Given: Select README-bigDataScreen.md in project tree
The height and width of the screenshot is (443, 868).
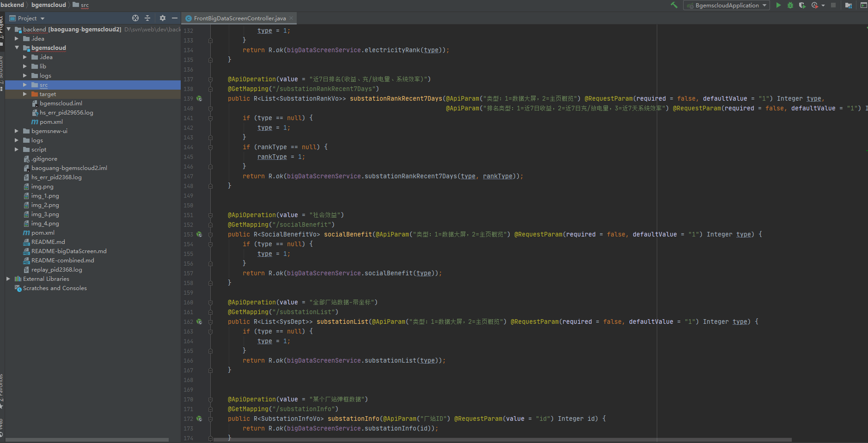Looking at the screenshot, I should [69, 251].
